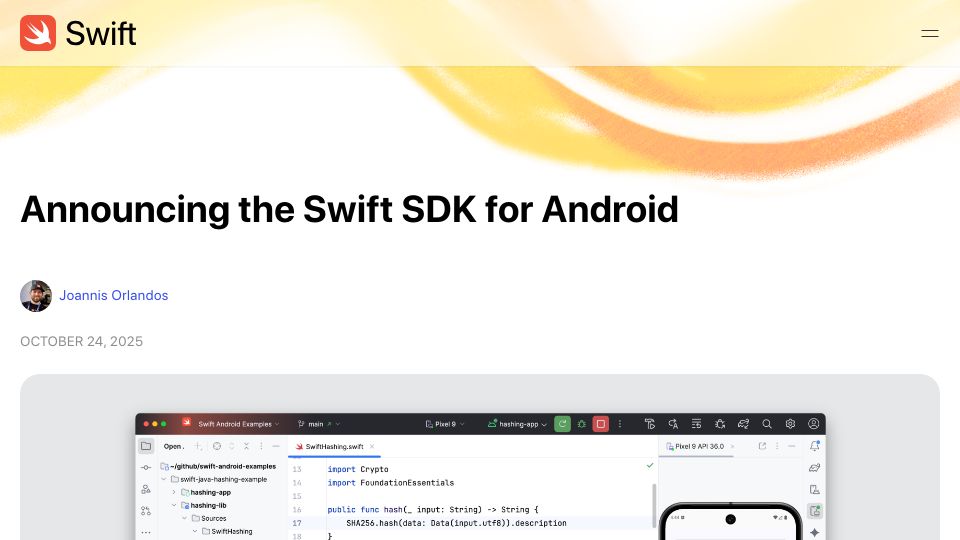The image size is (960, 540).
Task: Open the Joannis Orlandos author link
Action: (x=114, y=295)
